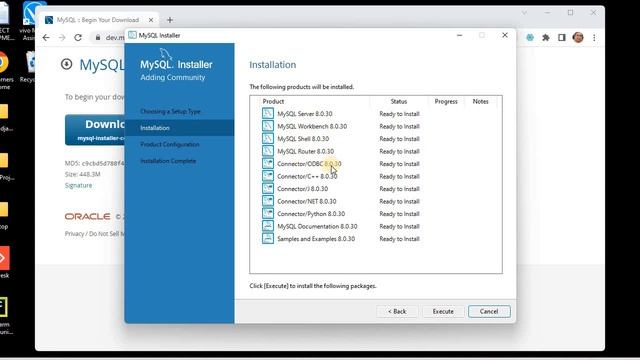Click the Connector/NET 8.0.30 product icon

pos(268,201)
